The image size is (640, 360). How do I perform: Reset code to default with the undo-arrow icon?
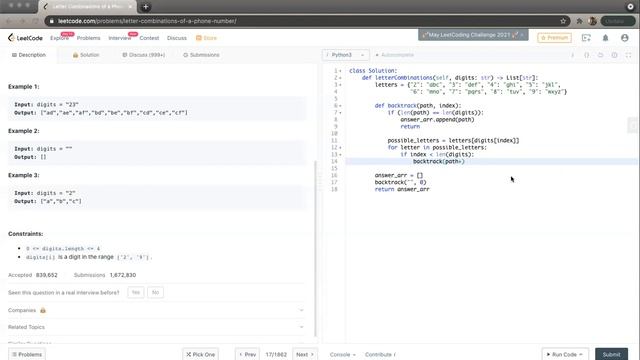pos(600,55)
